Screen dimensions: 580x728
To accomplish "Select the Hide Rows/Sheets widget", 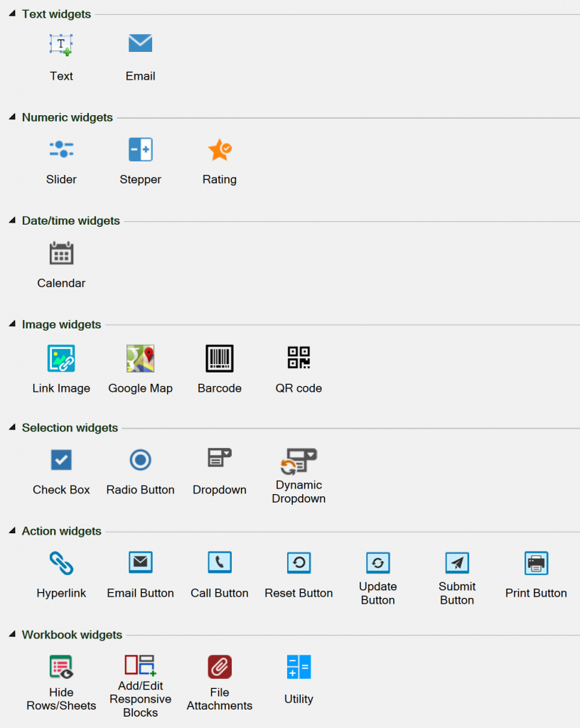I will pyautogui.click(x=61, y=667).
